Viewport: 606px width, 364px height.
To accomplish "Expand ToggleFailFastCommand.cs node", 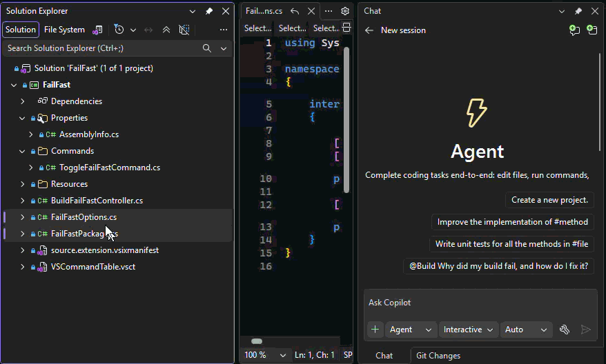I will (x=31, y=168).
